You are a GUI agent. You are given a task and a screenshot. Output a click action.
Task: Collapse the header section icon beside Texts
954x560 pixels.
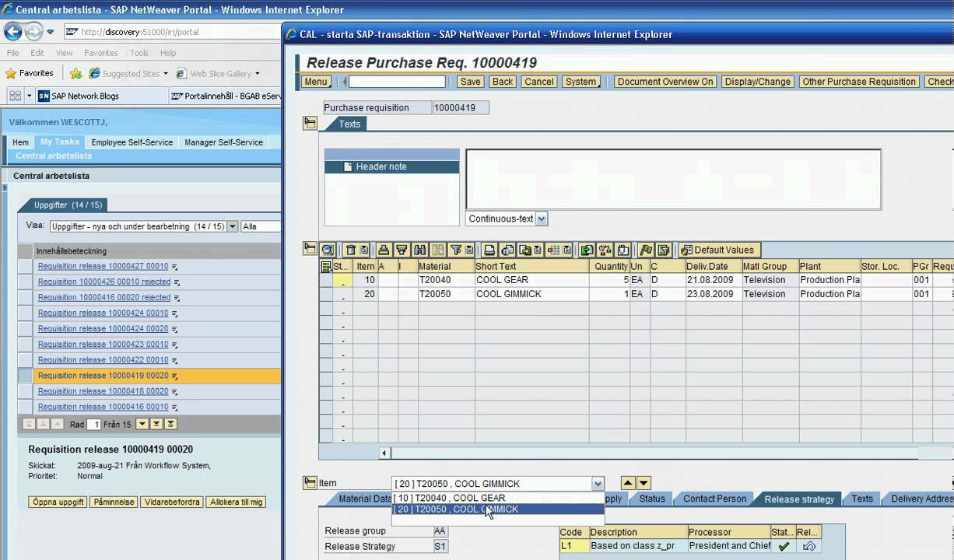(310, 123)
